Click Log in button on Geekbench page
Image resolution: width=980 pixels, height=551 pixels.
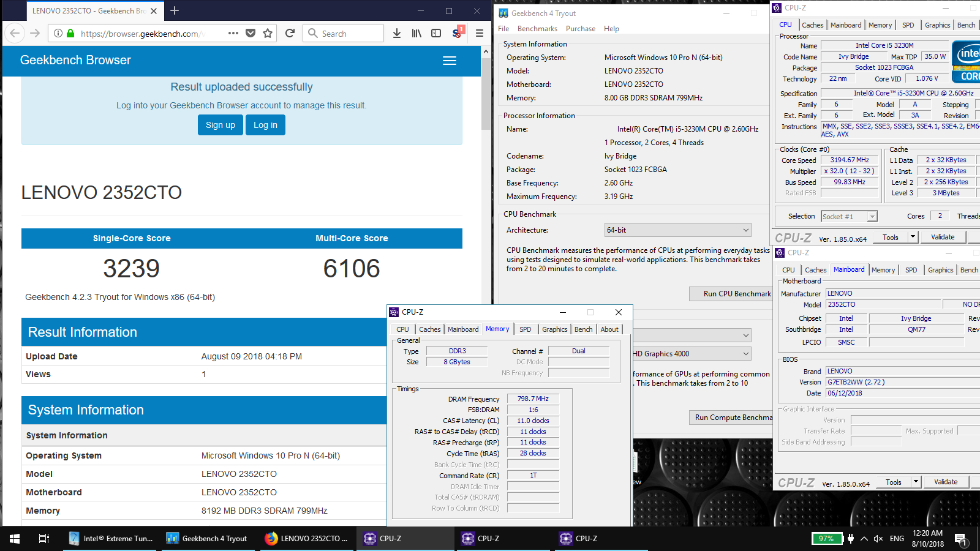click(x=266, y=125)
